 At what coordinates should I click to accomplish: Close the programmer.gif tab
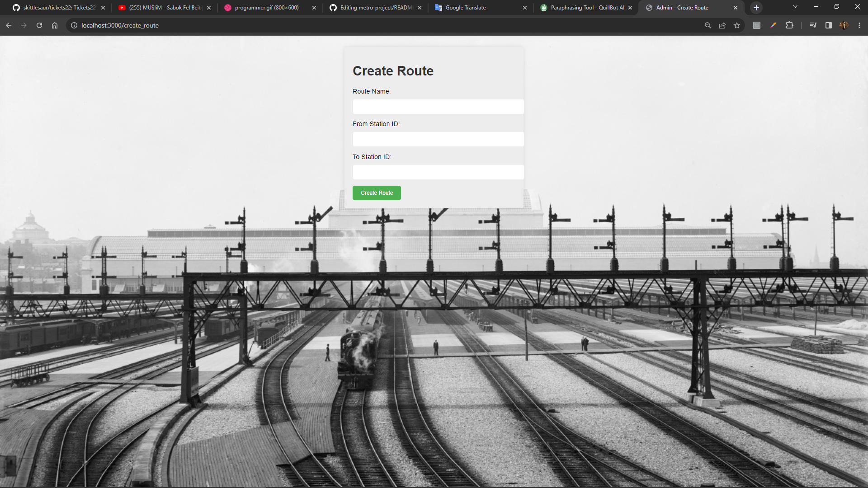coord(314,8)
